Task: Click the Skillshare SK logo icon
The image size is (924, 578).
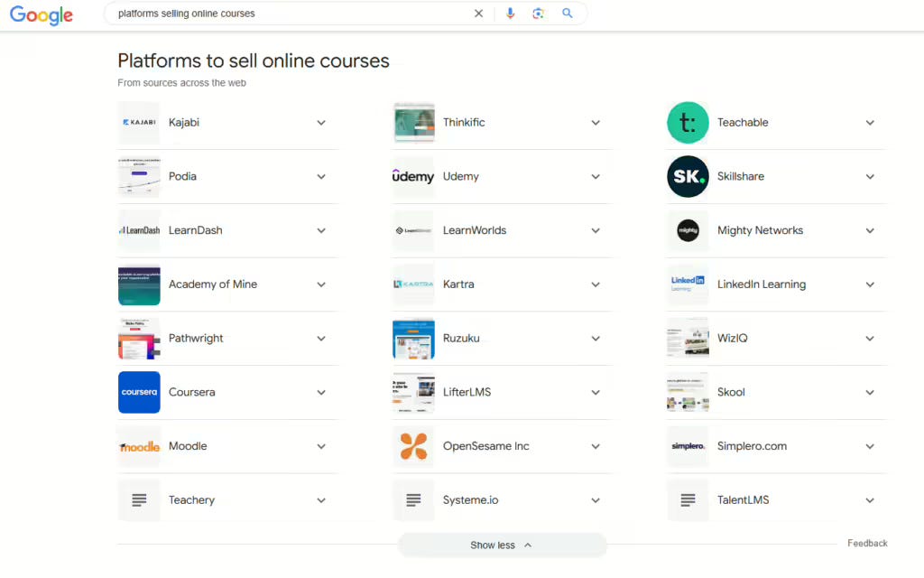Action: (x=688, y=176)
